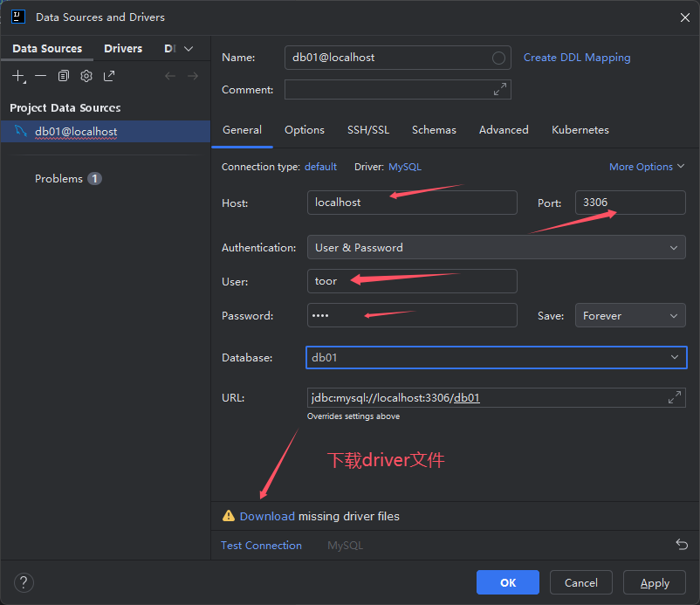
Task: Open the Advanced tab
Action: pos(504,130)
